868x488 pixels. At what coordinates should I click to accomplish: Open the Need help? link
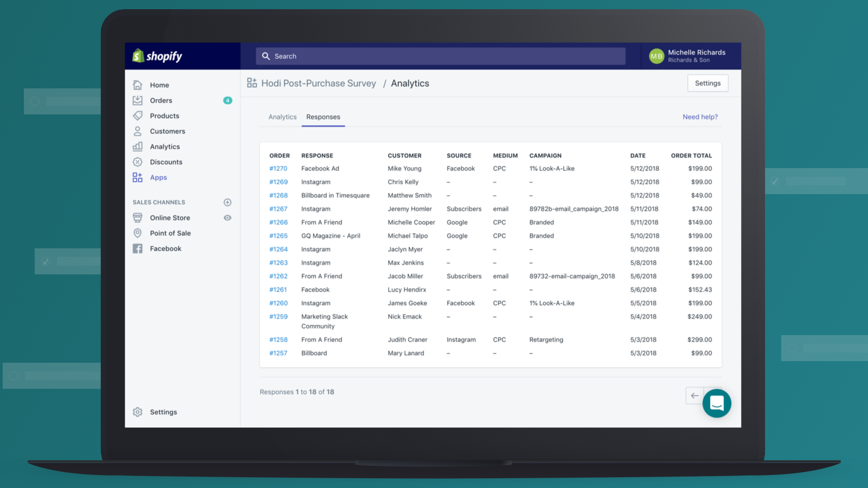(x=700, y=117)
